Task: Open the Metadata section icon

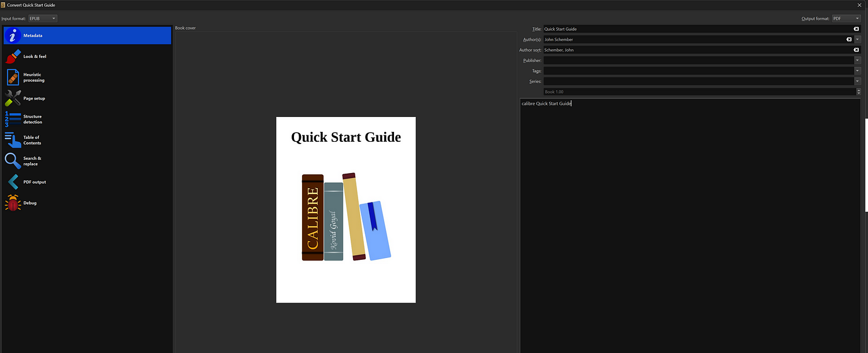Action: pos(13,36)
